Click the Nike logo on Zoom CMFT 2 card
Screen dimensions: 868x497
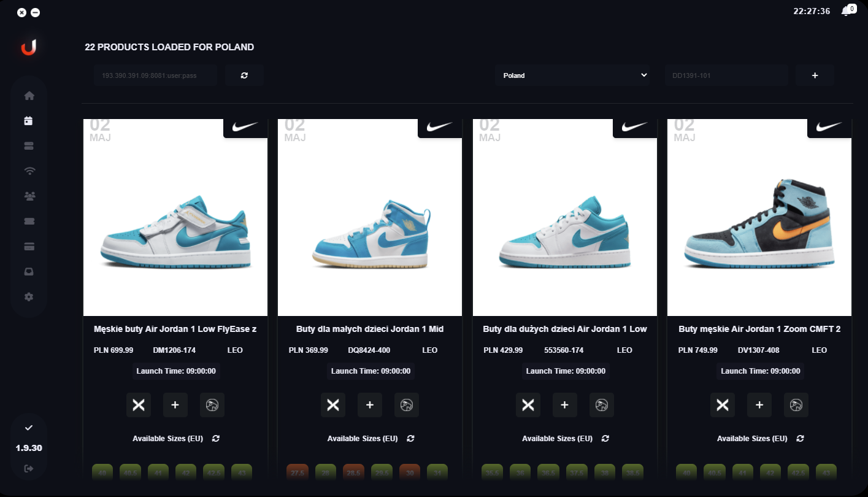tap(829, 127)
